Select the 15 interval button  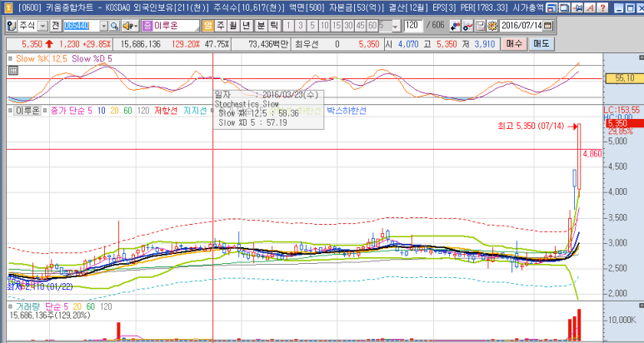tap(337, 26)
